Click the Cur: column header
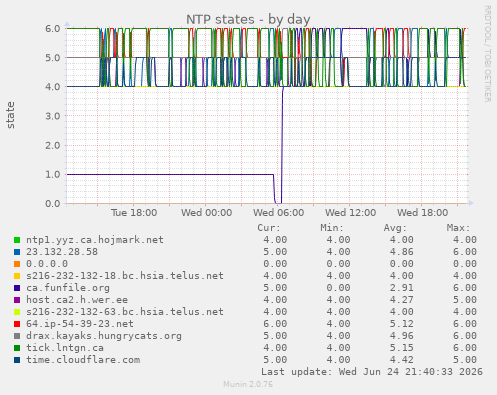 pos(269,228)
